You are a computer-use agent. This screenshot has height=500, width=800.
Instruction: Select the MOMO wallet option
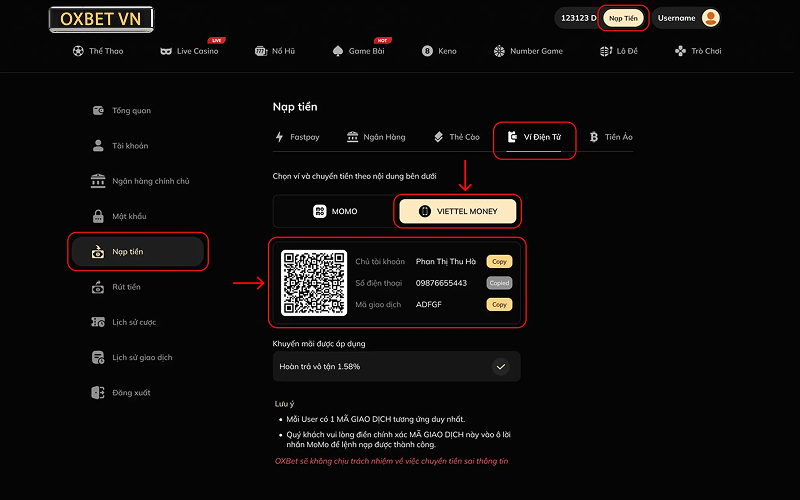click(x=334, y=211)
